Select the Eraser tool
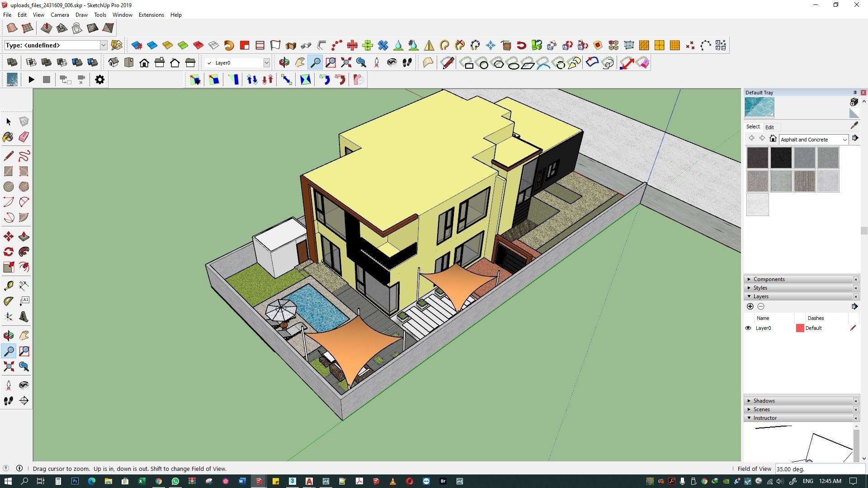 [24, 137]
